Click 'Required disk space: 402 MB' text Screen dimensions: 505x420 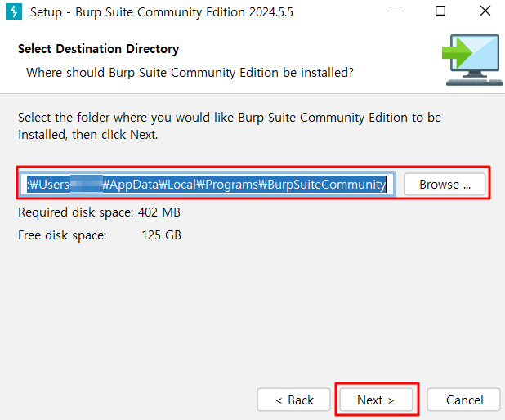click(x=99, y=212)
